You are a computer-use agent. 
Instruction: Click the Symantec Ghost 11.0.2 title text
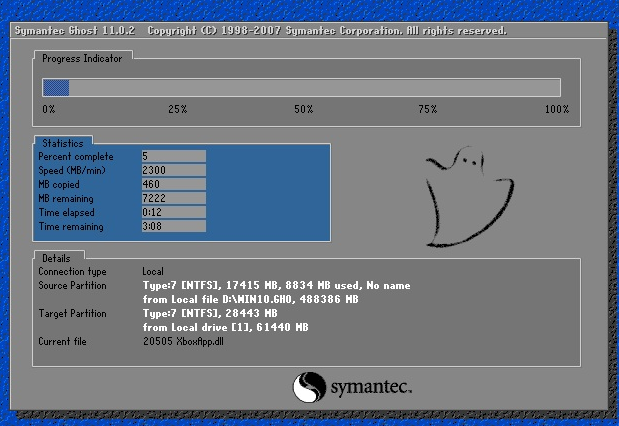click(75, 30)
